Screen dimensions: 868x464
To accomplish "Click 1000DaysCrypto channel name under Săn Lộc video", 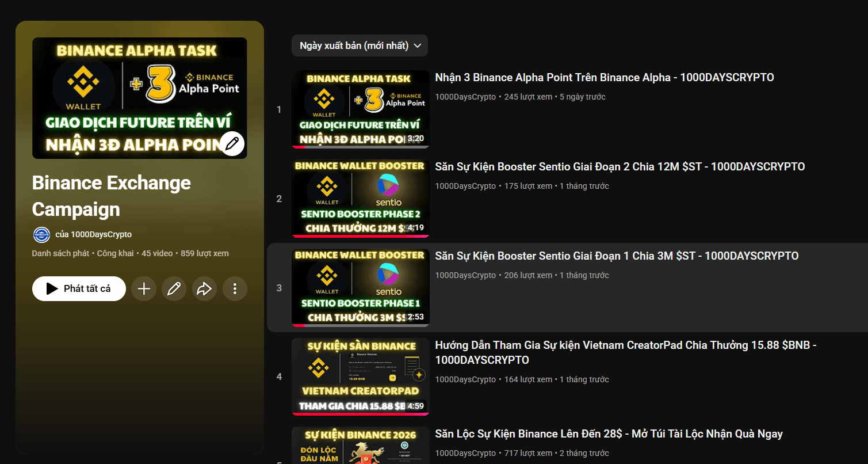I will click(x=465, y=454).
